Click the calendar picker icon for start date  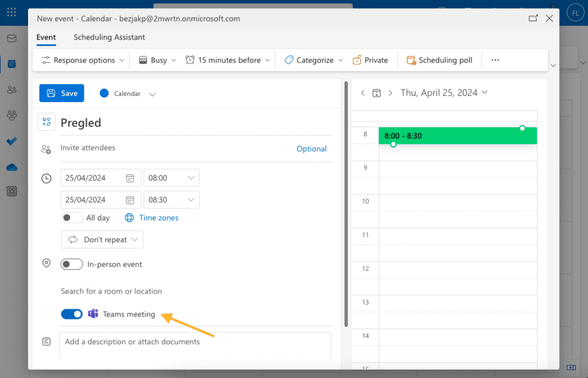pyautogui.click(x=130, y=178)
